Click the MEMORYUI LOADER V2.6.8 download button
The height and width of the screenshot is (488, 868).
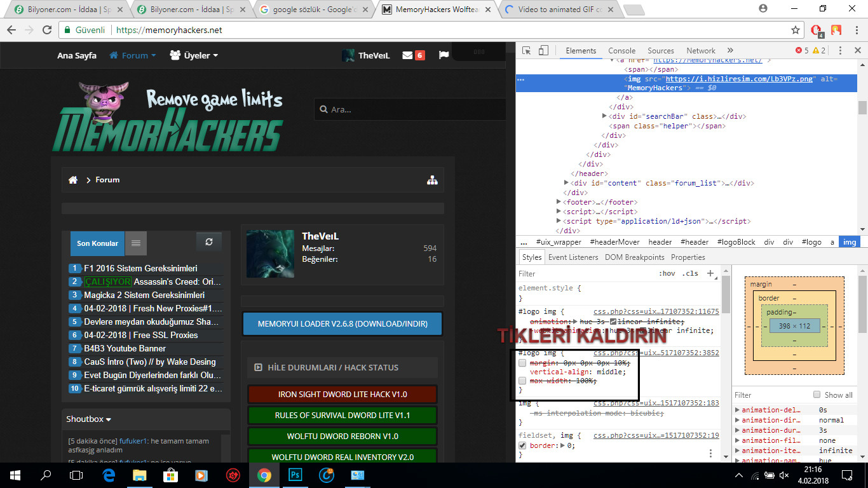pyautogui.click(x=342, y=323)
